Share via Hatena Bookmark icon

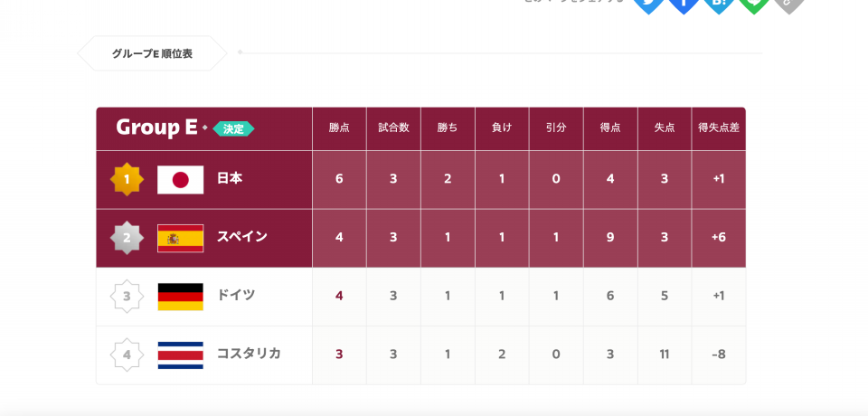pos(719,4)
